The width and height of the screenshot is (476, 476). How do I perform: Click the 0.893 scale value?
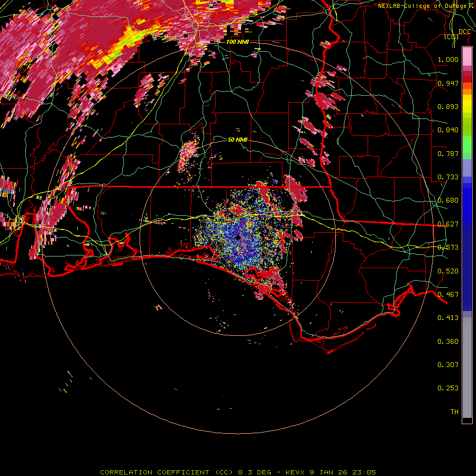[448, 106]
